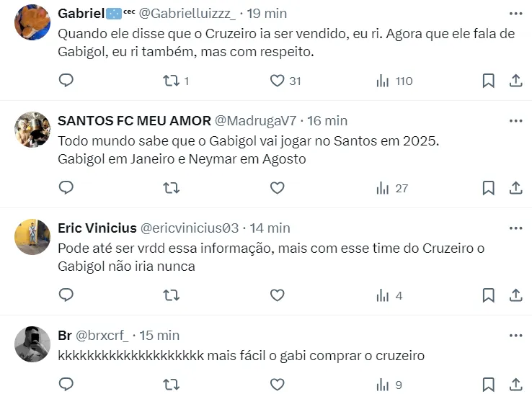Like the SANTOS FC MEU AMOR tweet
Viewport: 532px width, 394px height.
click(277, 188)
